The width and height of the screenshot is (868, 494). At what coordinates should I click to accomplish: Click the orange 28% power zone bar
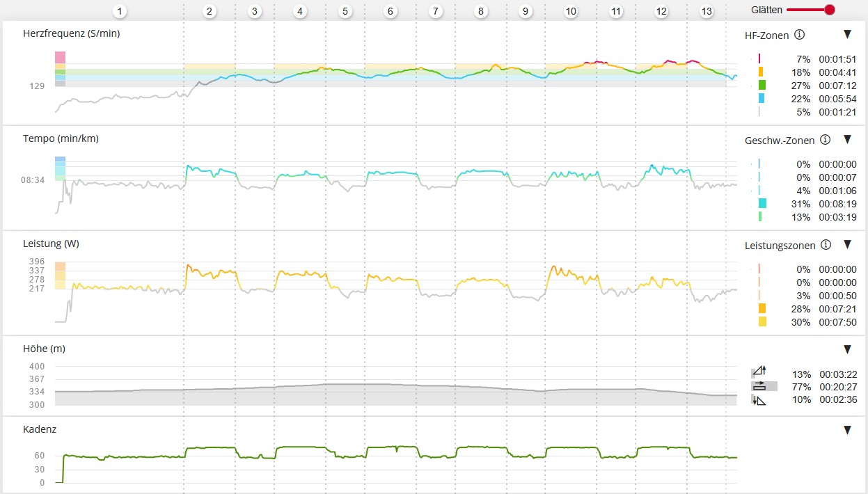(759, 308)
